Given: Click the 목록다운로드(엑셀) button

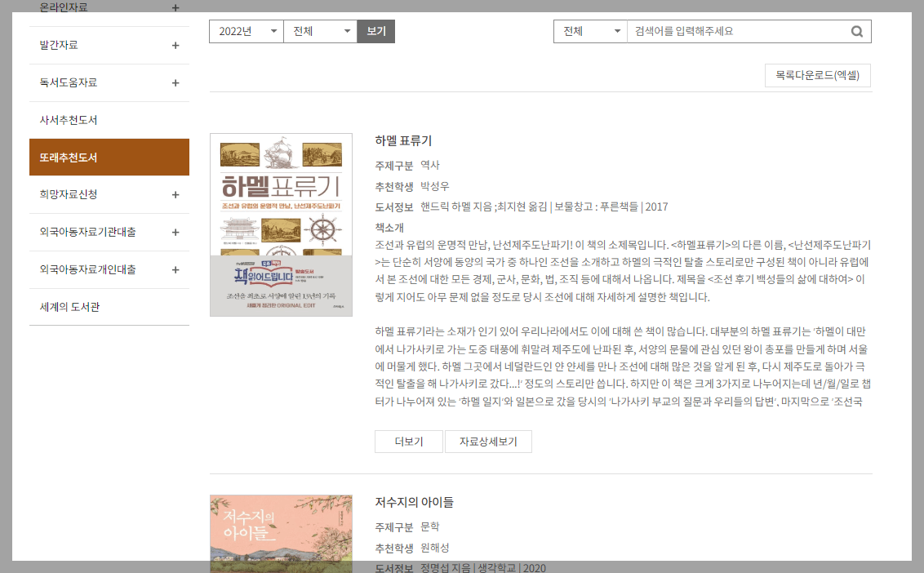Looking at the screenshot, I should [x=817, y=75].
